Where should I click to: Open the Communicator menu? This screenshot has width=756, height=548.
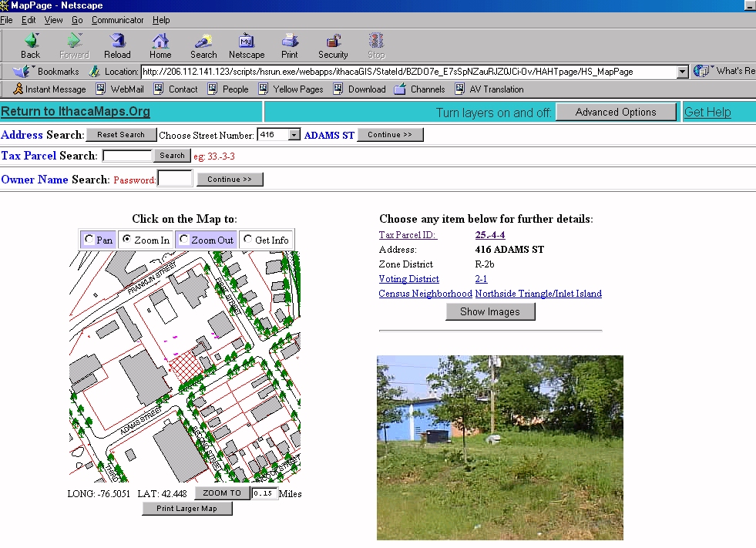[x=117, y=20]
